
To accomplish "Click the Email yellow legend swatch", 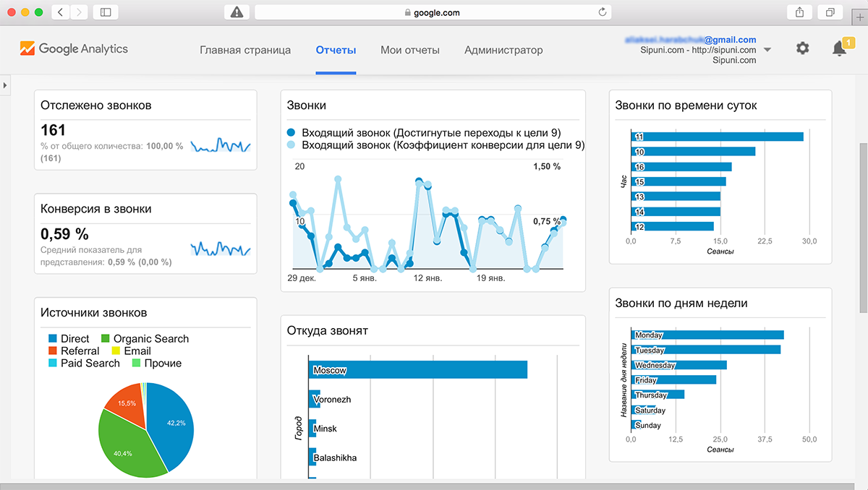I will [x=116, y=351].
